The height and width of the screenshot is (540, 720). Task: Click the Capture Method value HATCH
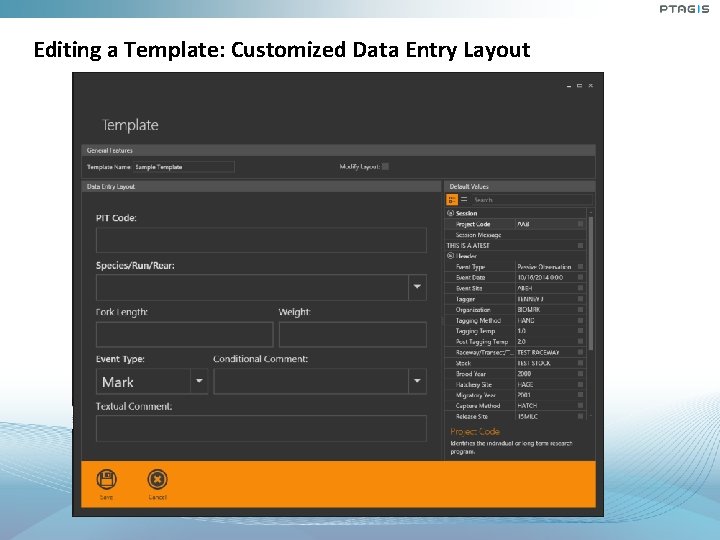coord(527,406)
